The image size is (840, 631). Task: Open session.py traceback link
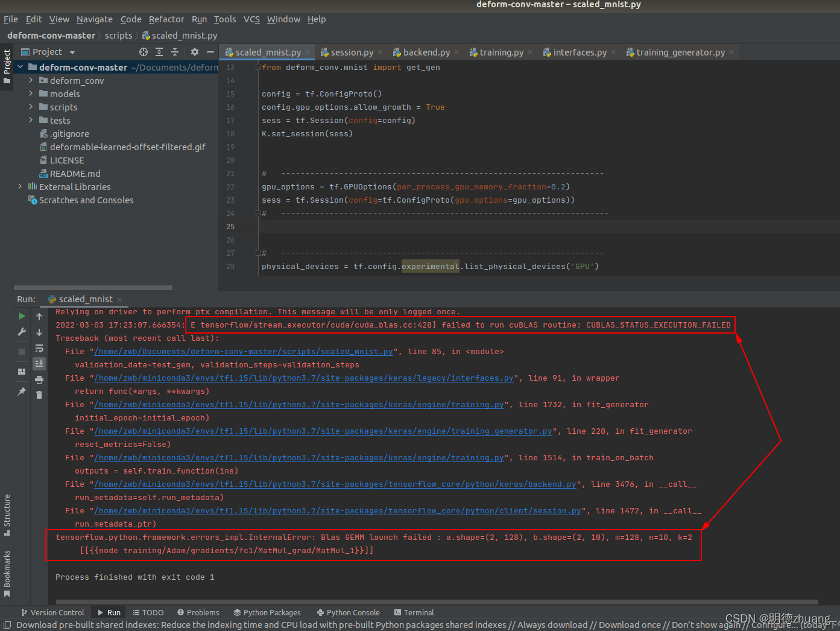click(338, 511)
